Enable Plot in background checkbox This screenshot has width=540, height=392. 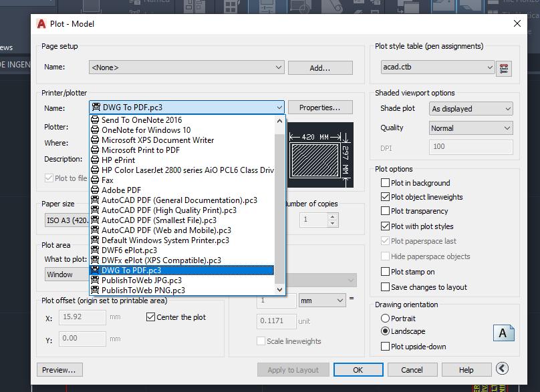(x=385, y=182)
